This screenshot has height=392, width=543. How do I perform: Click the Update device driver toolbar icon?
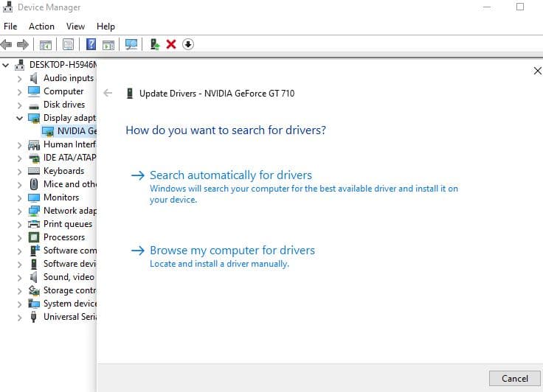click(155, 44)
